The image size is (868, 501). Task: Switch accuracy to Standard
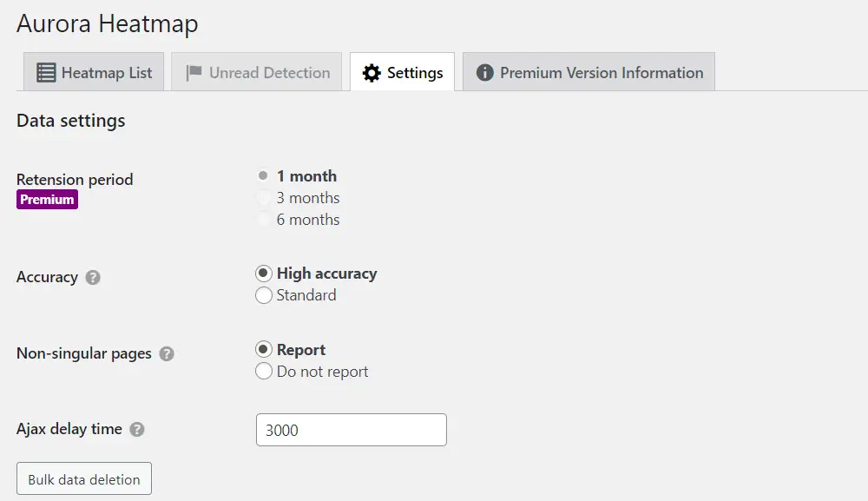click(x=264, y=295)
